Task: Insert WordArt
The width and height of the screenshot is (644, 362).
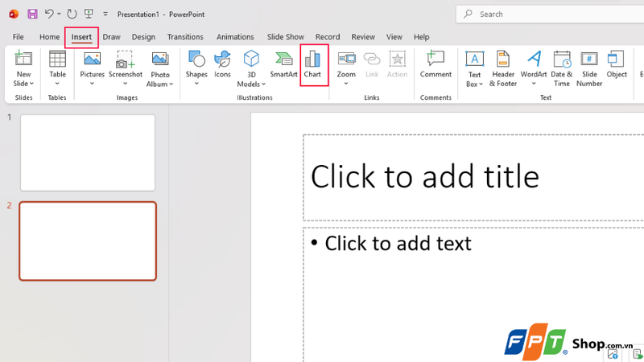Action: 534,68
